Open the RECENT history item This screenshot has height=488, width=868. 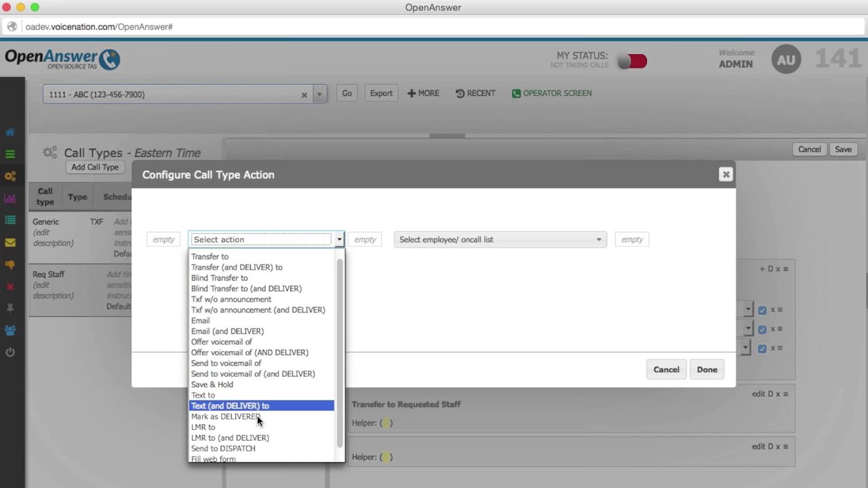(475, 94)
